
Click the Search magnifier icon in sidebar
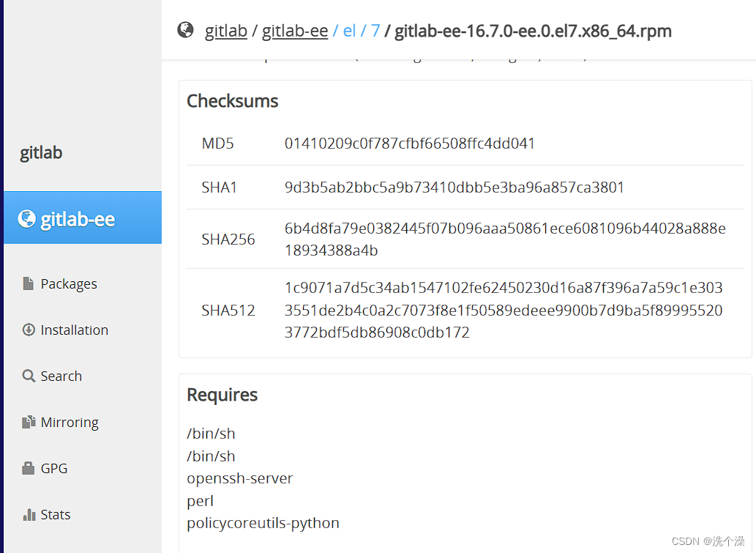click(29, 375)
